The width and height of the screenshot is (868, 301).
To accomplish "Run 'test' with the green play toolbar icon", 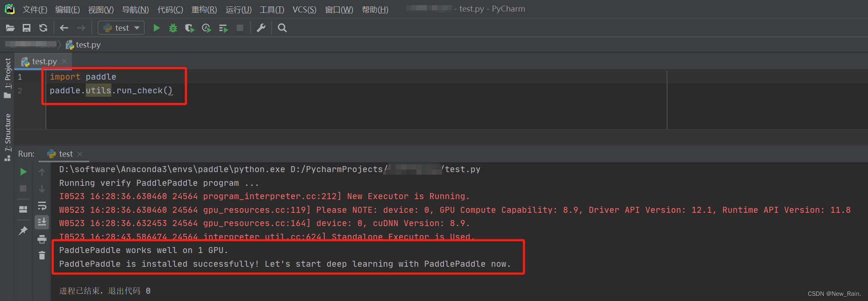I will click(156, 28).
